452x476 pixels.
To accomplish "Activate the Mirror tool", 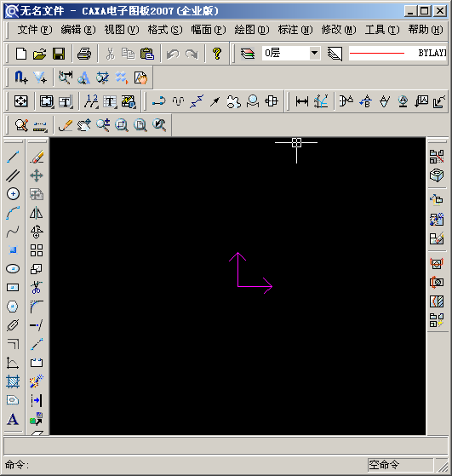I will (x=37, y=213).
